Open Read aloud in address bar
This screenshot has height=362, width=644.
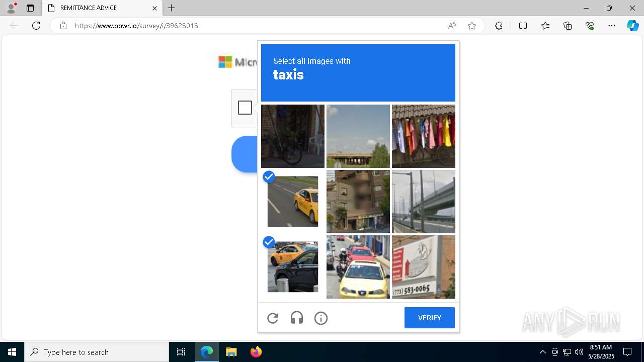[x=452, y=26]
